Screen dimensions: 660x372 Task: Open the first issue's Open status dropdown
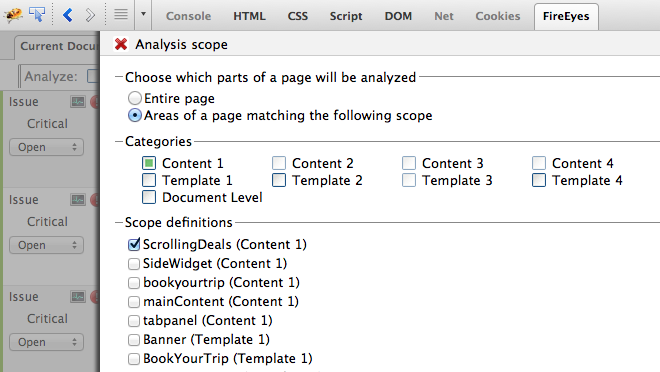pyautogui.click(x=46, y=147)
